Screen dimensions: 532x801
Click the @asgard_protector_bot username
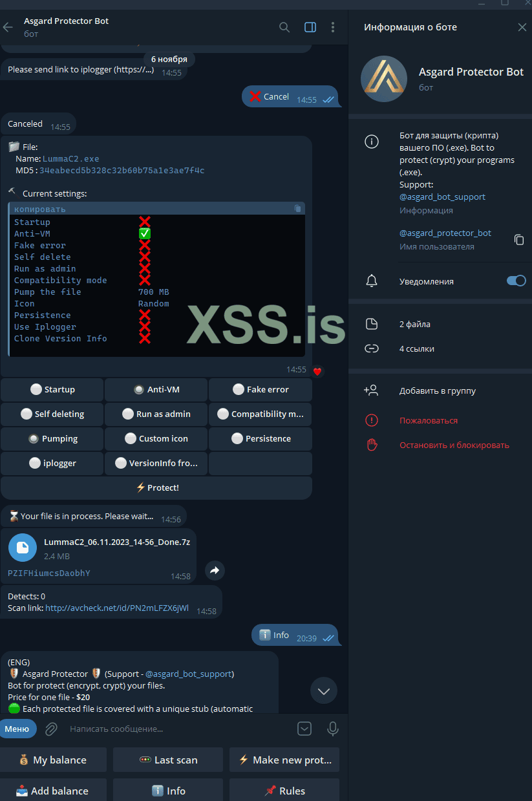click(445, 233)
